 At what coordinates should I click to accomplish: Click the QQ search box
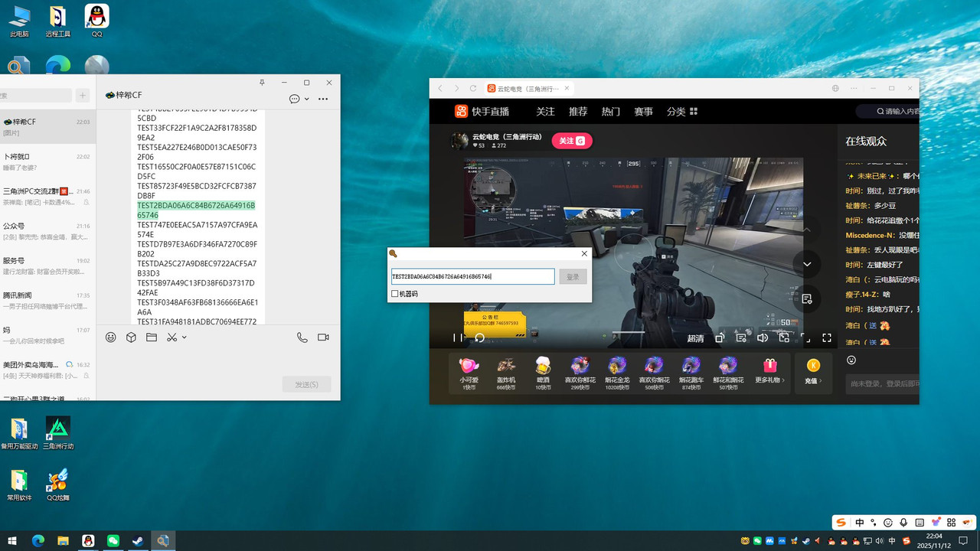34,96
